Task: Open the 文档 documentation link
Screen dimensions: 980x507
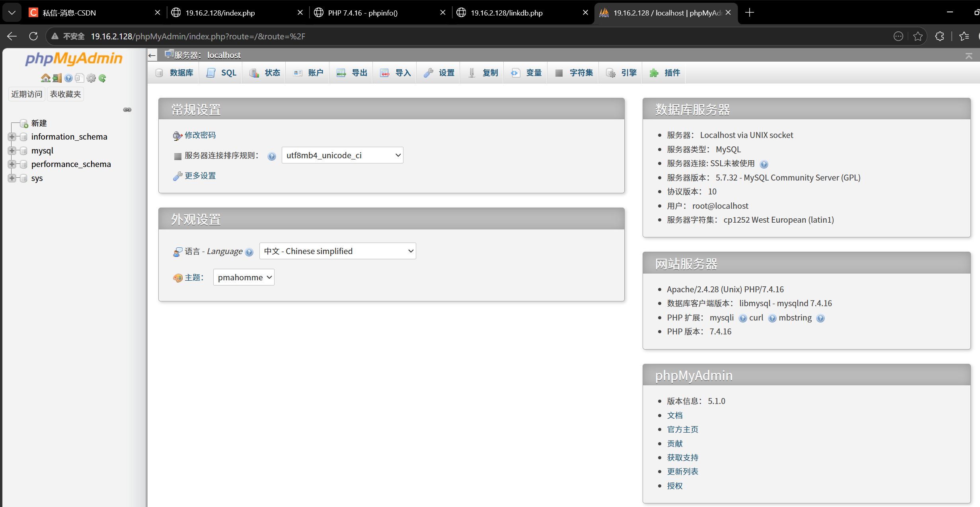Action: pyautogui.click(x=675, y=416)
